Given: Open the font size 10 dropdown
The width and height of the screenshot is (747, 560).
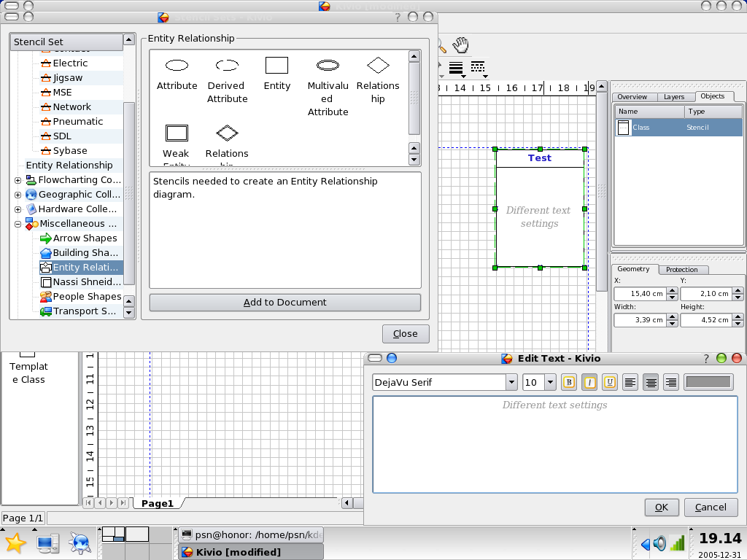Looking at the screenshot, I should click(x=550, y=382).
